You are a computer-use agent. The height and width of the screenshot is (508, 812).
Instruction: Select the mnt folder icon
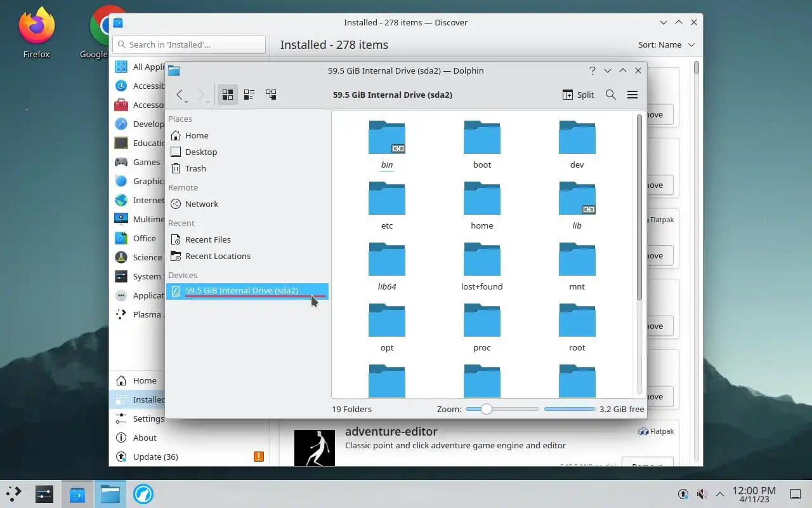point(577,259)
